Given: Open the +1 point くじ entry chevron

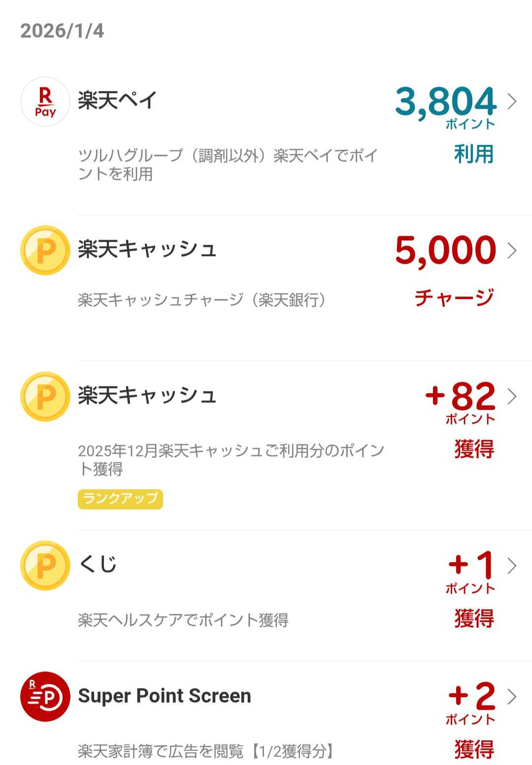Looking at the screenshot, I should [512, 565].
